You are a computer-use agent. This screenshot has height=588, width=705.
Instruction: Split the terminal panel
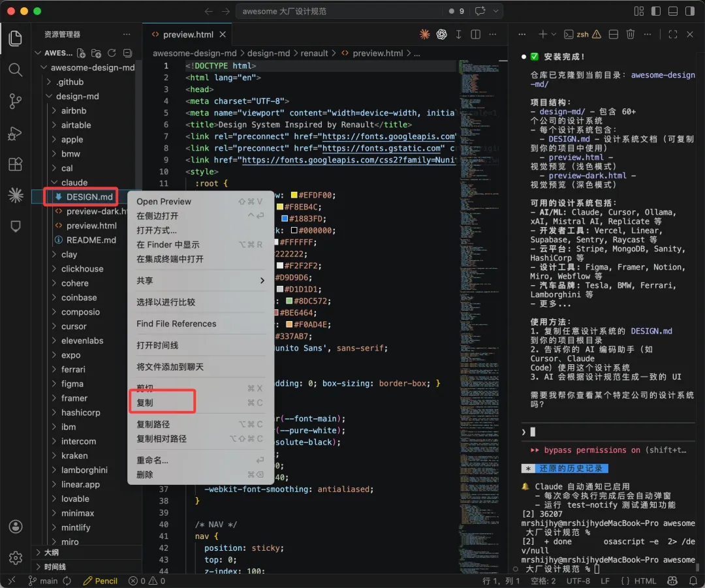click(x=613, y=34)
